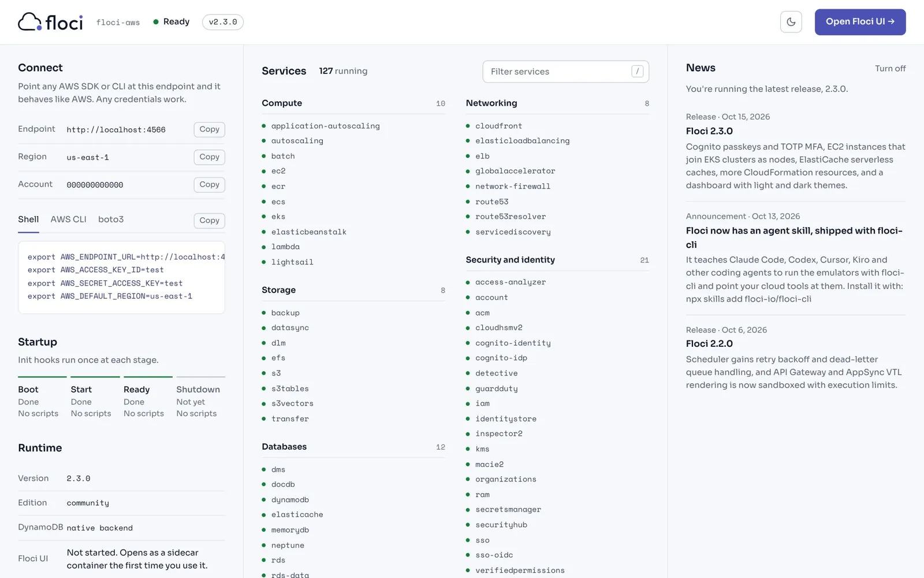Click the kms service entry
This screenshot has width=924, height=578.
[482, 449]
